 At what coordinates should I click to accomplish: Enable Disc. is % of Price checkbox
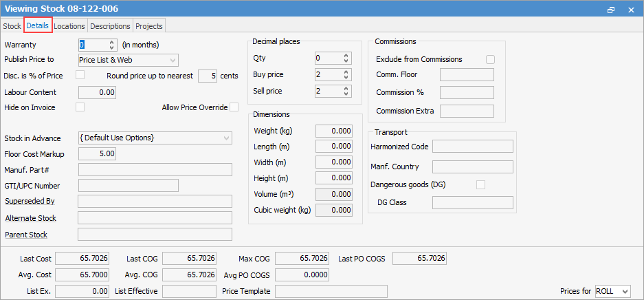coord(80,75)
